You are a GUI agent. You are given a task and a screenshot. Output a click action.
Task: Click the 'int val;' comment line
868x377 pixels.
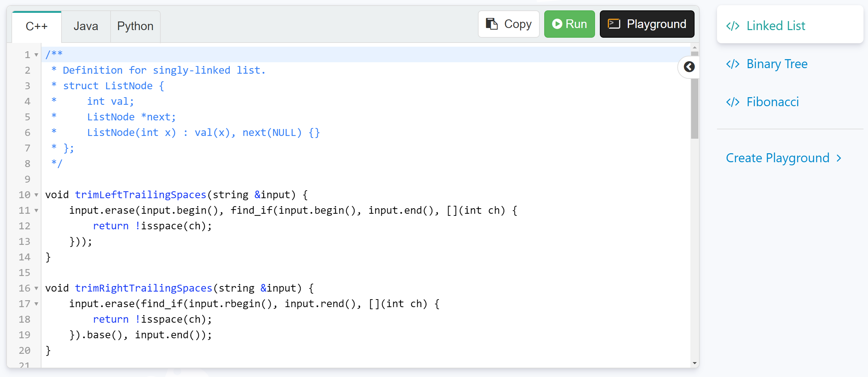tap(111, 101)
